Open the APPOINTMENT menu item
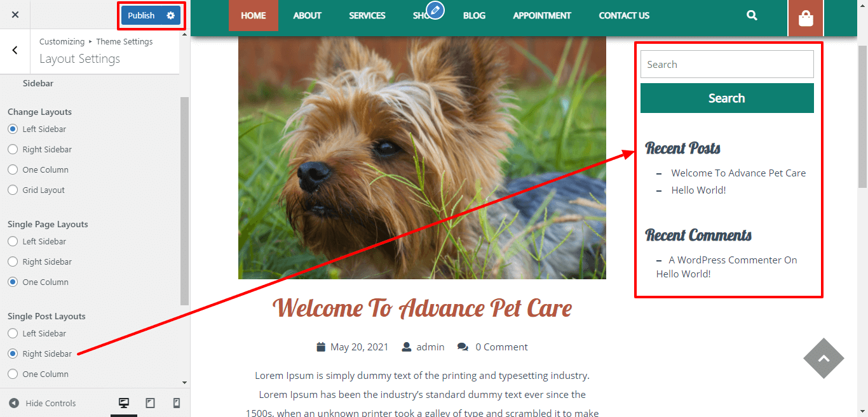 tap(542, 15)
